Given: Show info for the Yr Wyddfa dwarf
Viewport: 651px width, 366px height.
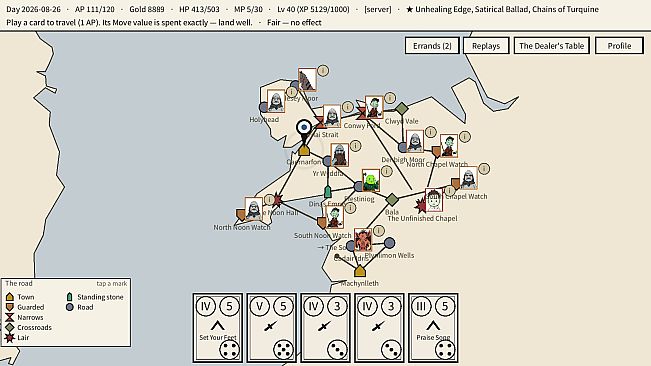Looking at the screenshot, I should 355,146.
